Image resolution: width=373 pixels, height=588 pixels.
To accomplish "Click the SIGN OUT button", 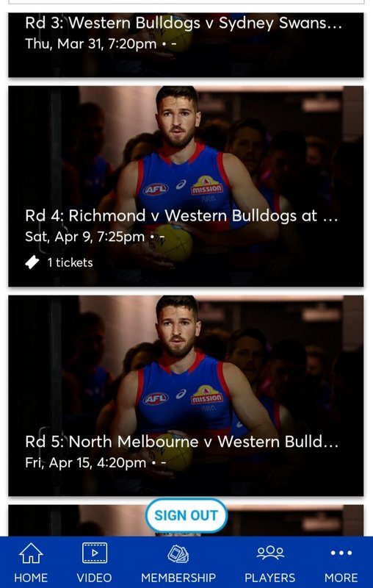I will [186, 515].
